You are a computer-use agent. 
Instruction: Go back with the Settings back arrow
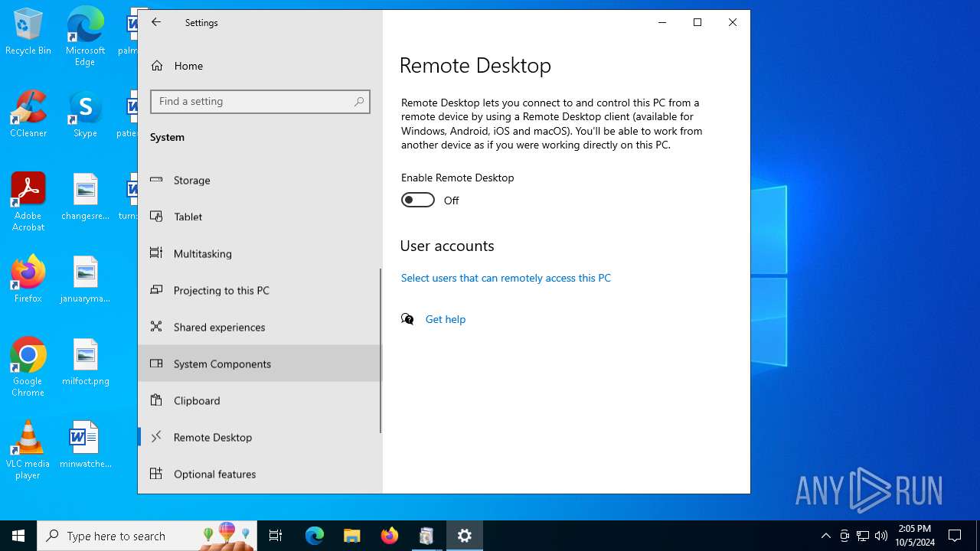[156, 22]
